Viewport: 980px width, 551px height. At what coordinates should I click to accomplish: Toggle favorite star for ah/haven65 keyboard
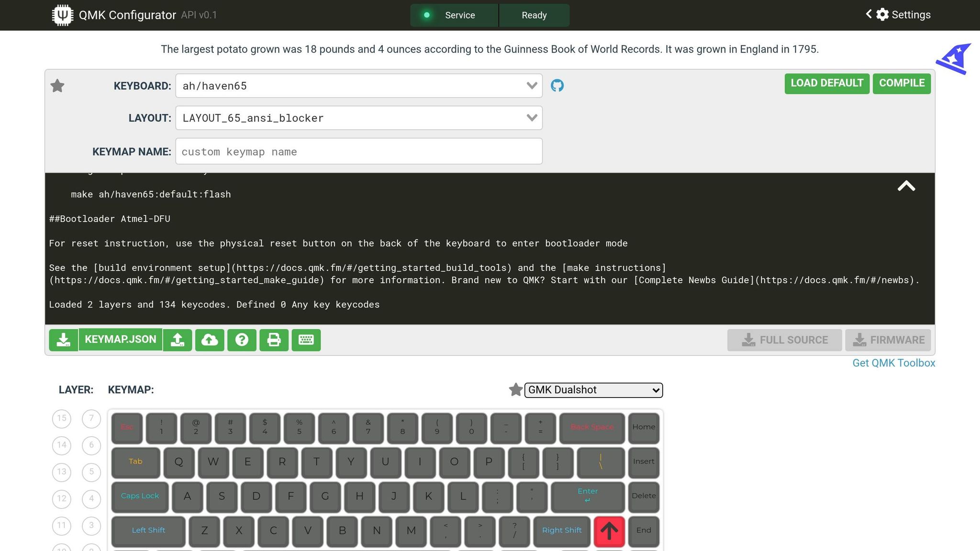tap(57, 86)
